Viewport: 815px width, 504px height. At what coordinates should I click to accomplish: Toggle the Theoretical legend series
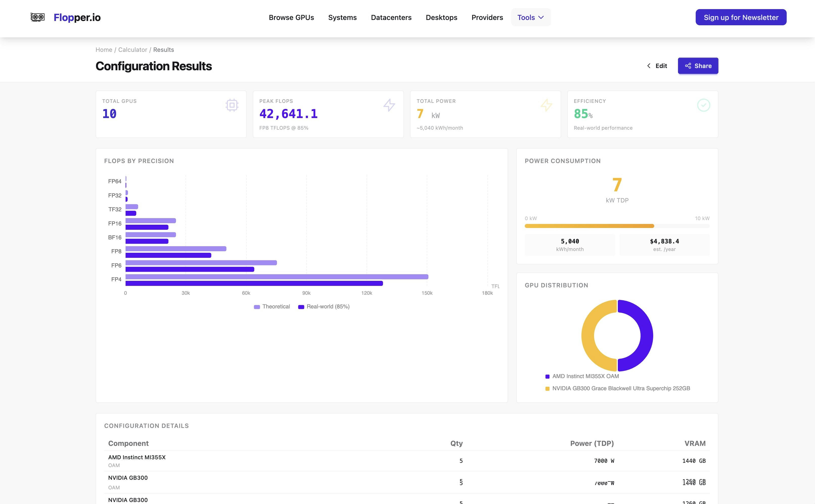point(272,307)
